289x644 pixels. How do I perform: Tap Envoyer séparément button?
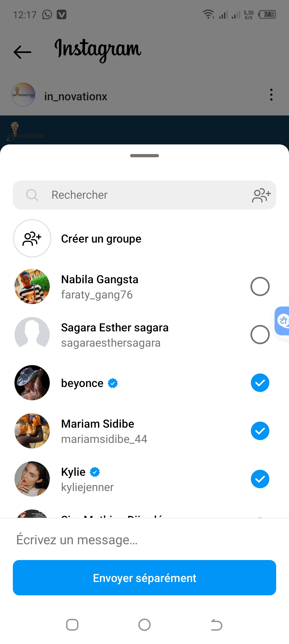144,578
